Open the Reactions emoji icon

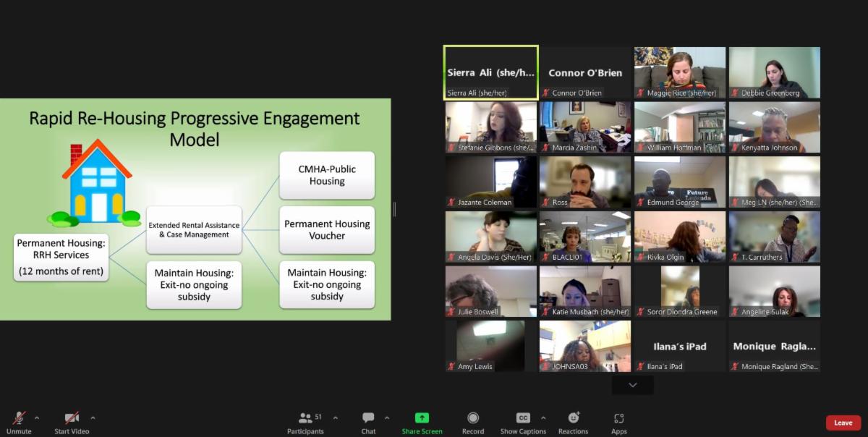click(574, 418)
